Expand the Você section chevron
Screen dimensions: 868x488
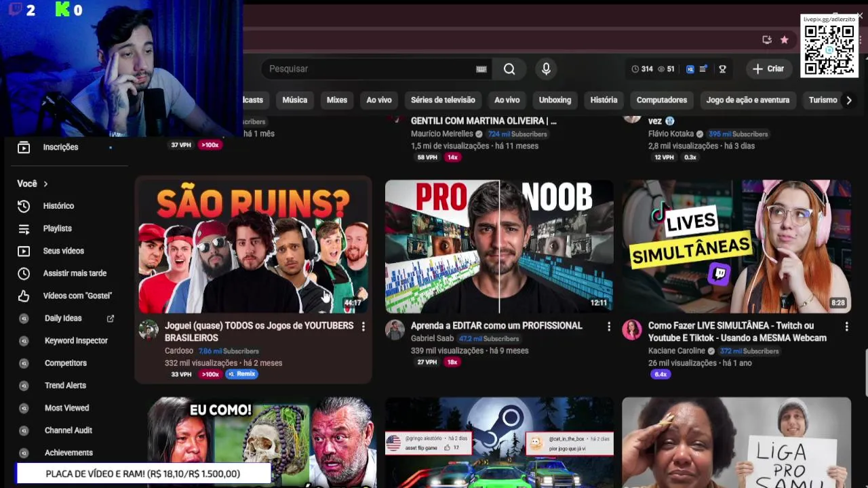click(45, 184)
